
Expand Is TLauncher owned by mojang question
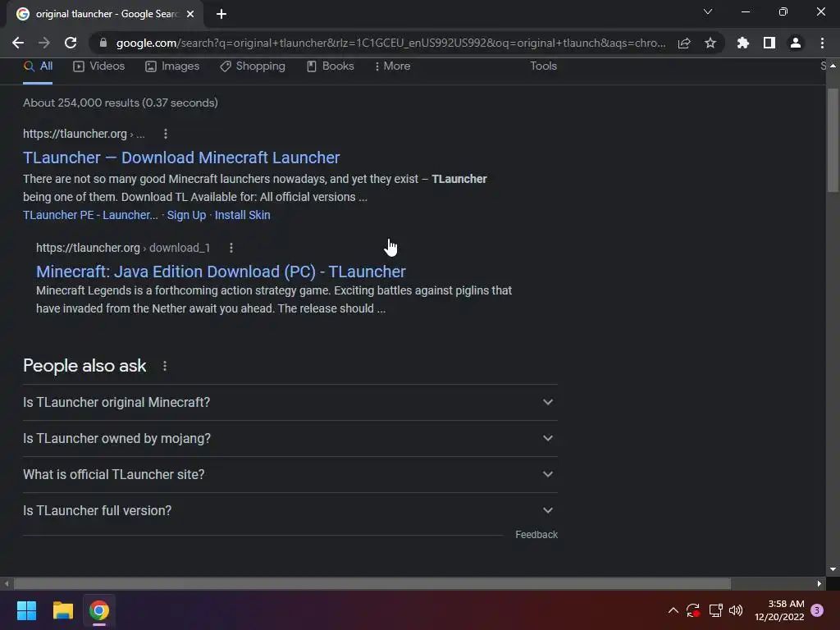[x=290, y=438]
